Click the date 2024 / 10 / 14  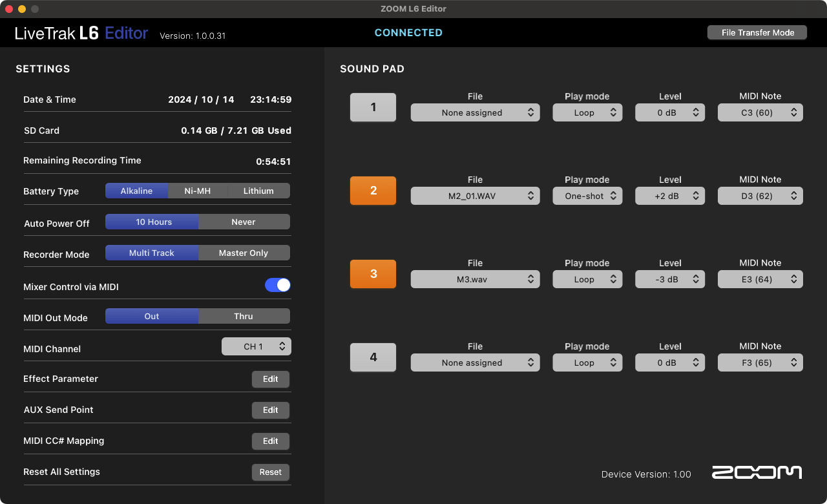tap(201, 100)
